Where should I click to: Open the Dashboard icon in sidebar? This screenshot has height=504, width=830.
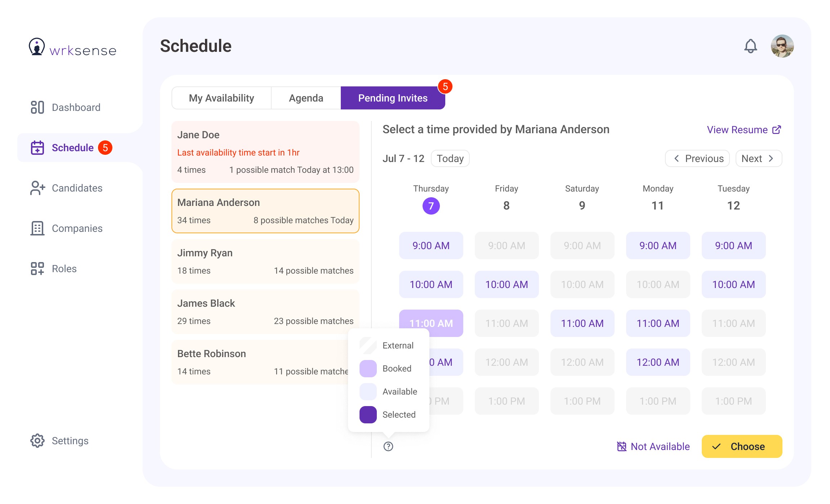click(37, 107)
